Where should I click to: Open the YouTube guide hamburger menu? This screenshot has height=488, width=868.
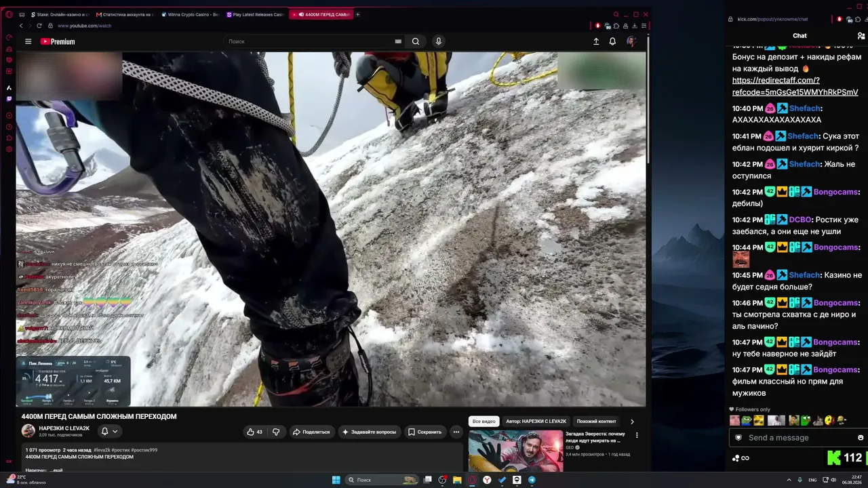click(28, 41)
